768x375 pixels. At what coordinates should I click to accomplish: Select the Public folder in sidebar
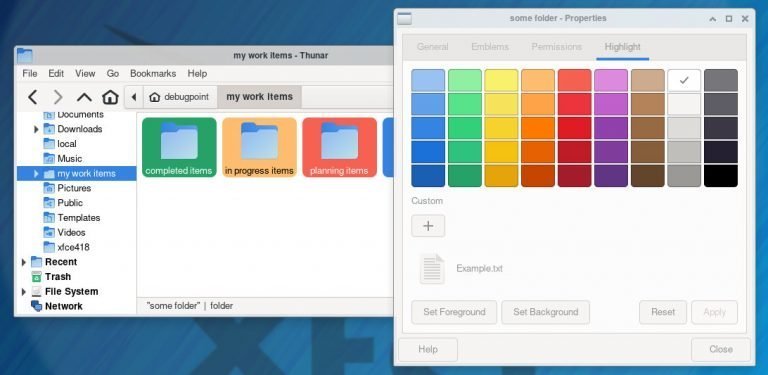point(63,203)
